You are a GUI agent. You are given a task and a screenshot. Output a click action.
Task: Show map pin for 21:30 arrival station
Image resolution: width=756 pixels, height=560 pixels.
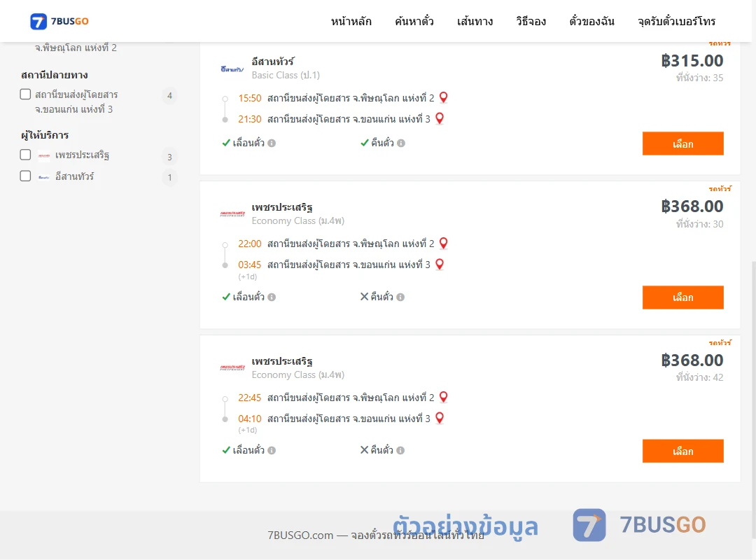pos(440,118)
